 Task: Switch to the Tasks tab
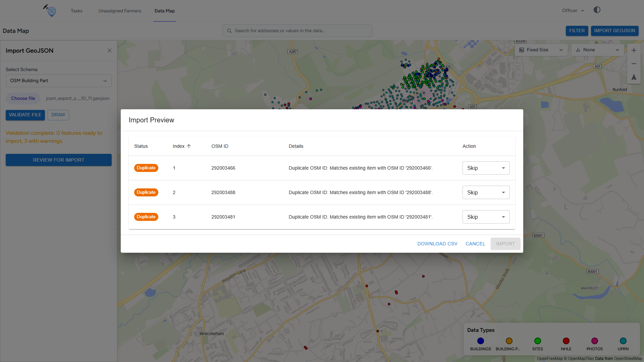click(x=76, y=11)
